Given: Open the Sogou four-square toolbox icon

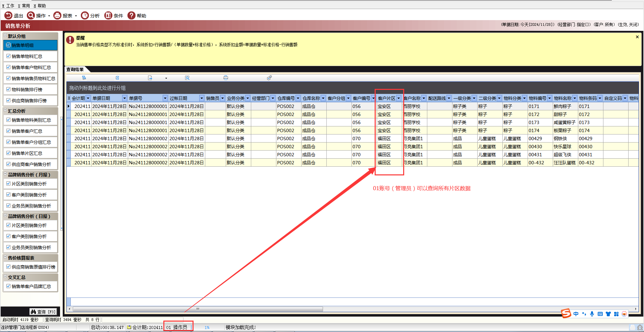Looking at the screenshot, I should click(616, 314).
